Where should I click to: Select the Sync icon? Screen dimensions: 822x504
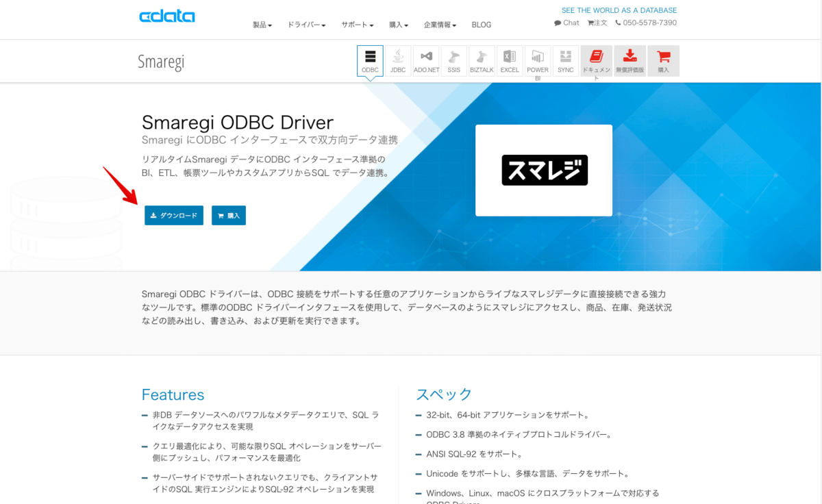(566, 61)
